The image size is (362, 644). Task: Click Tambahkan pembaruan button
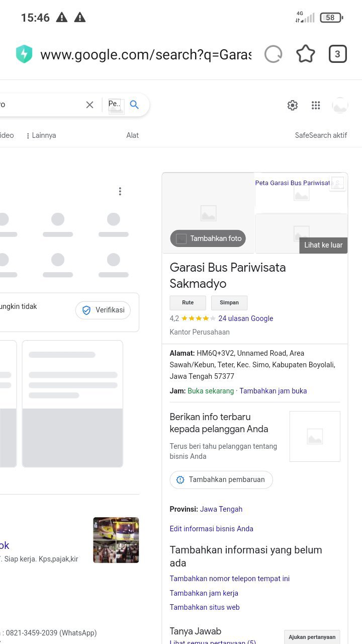(x=221, y=479)
